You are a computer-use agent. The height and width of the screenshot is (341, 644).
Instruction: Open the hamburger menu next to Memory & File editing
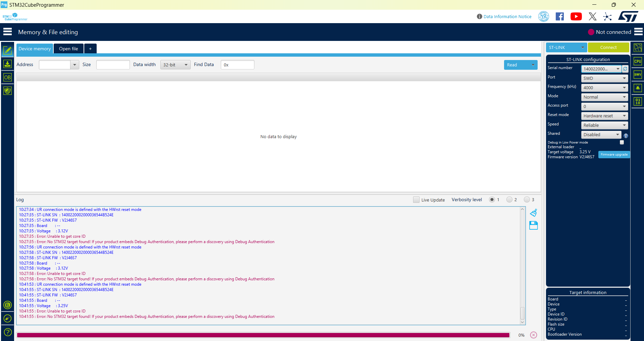coord(7,31)
